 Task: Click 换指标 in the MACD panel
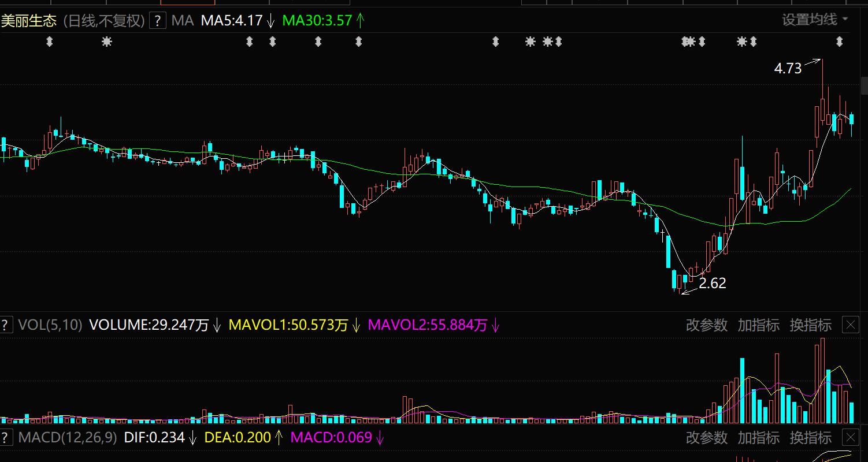pos(810,437)
